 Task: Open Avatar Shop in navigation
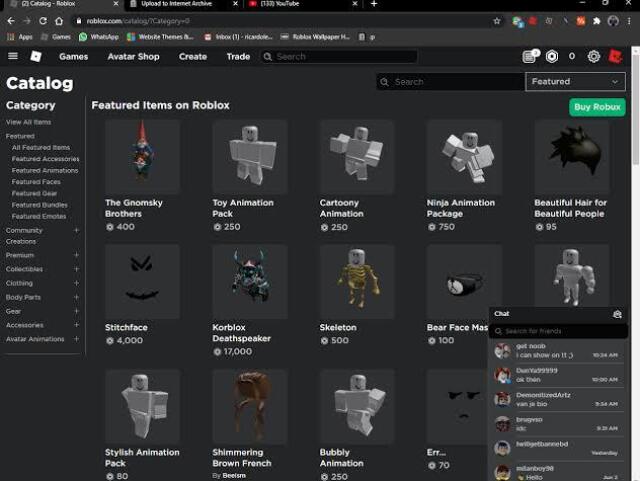click(133, 57)
